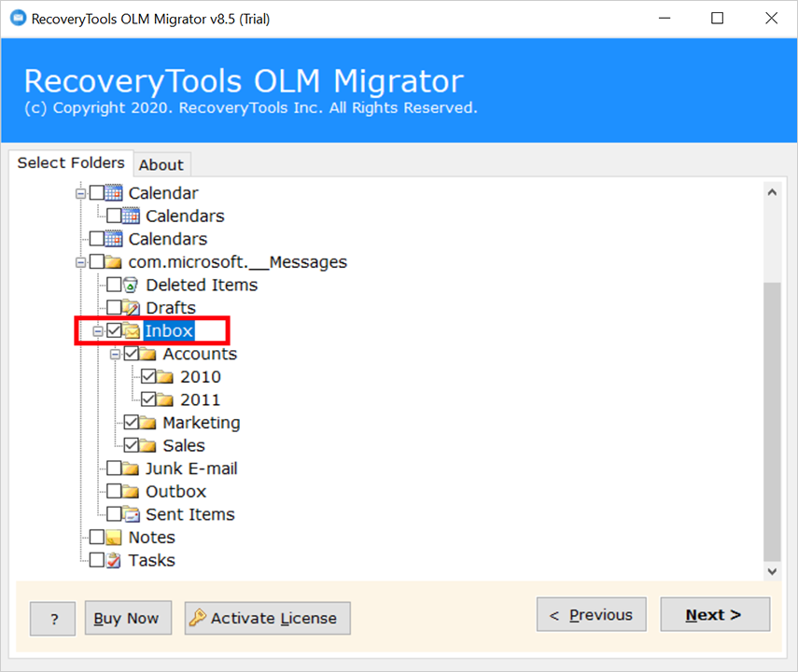This screenshot has height=672, width=798.
Task: Click the Calendar parent folder icon
Action: [x=114, y=193]
